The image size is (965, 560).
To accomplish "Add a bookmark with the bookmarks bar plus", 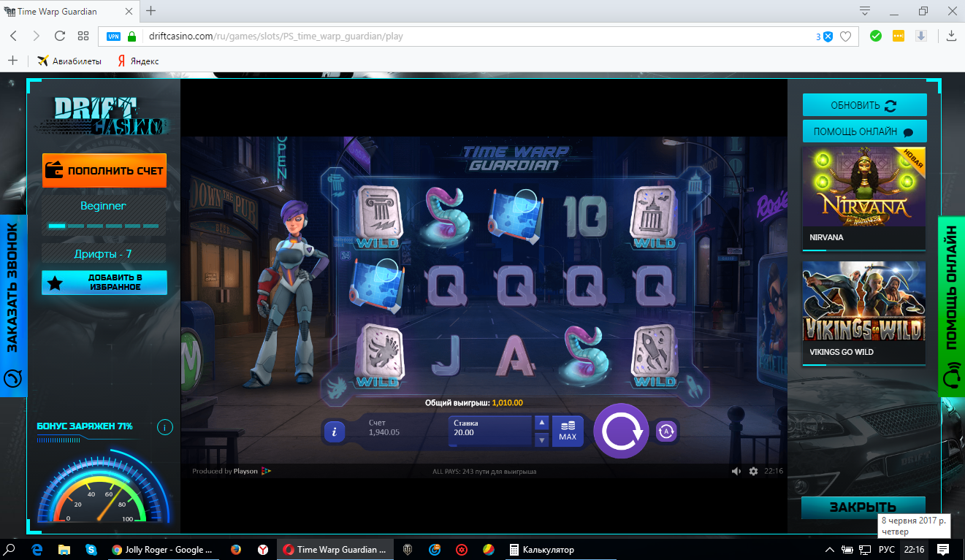I will (x=12, y=61).
